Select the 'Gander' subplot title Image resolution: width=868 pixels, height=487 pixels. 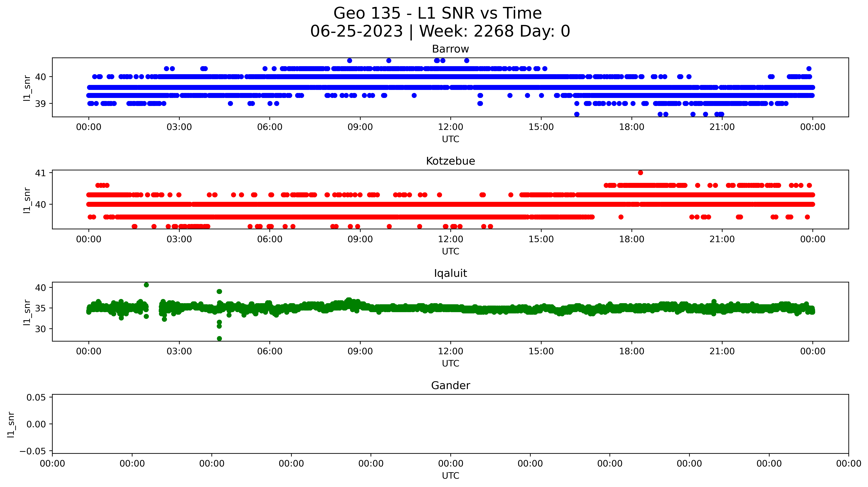pyautogui.click(x=451, y=386)
